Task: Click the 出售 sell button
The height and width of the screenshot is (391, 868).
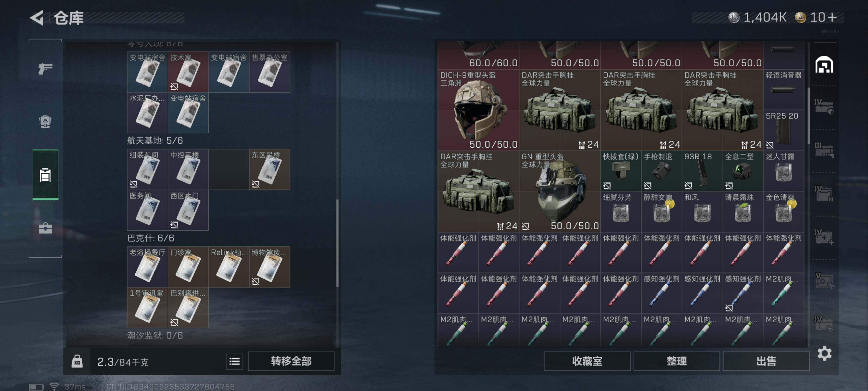Action: click(x=766, y=361)
